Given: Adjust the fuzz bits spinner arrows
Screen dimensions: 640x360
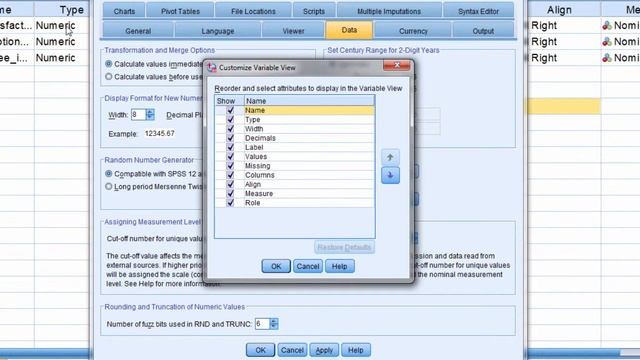Looking at the screenshot, I should (274, 324).
